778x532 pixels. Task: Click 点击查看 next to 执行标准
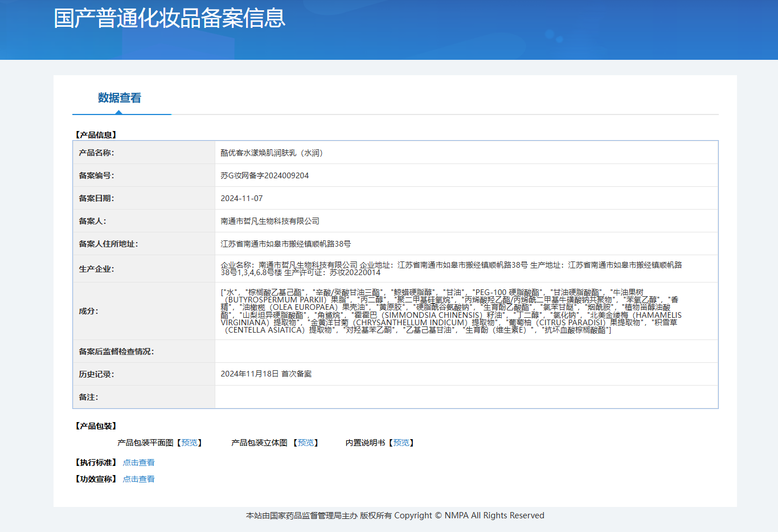click(138, 463)
